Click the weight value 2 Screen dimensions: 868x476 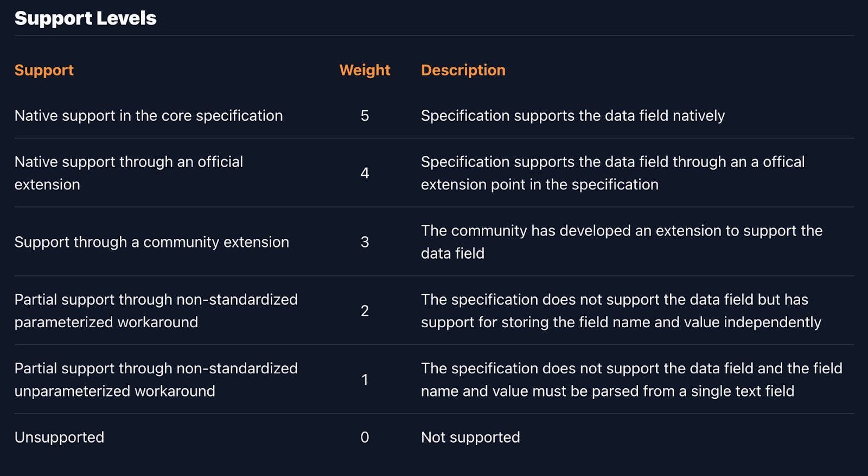(365, 311)
